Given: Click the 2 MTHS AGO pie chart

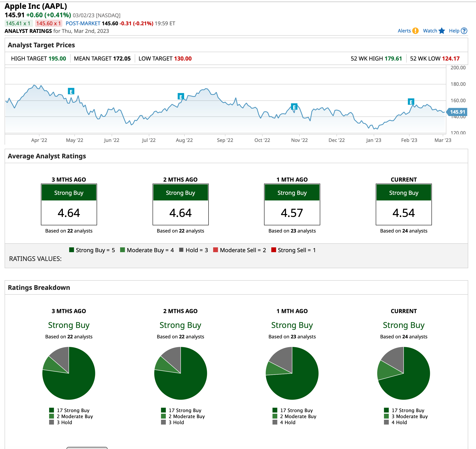Looking at the screenshot, I should click(x=180, y=373).
